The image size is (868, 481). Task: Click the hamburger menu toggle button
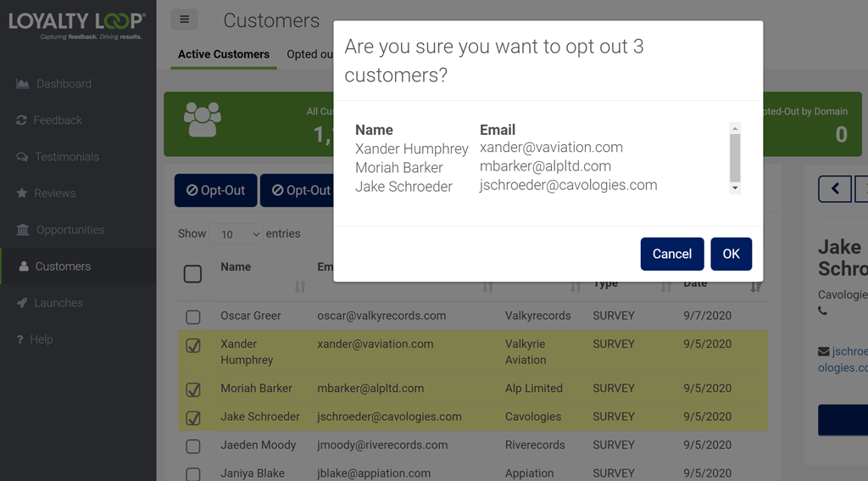(x=184, y=20)
